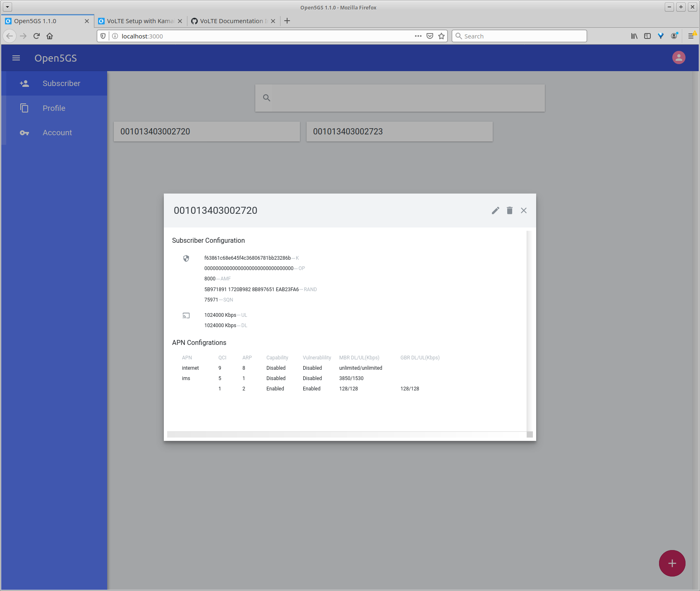
Task: Click MBR value 3850/1530
Action: point(351,378)
